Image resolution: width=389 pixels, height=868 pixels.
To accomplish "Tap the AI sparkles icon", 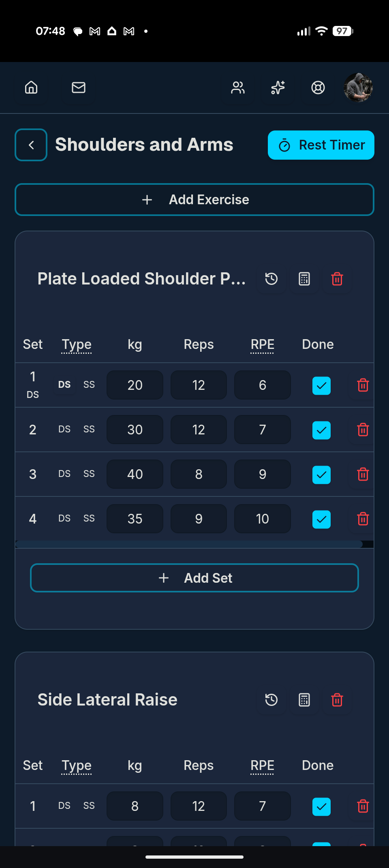I will (278, 88).
